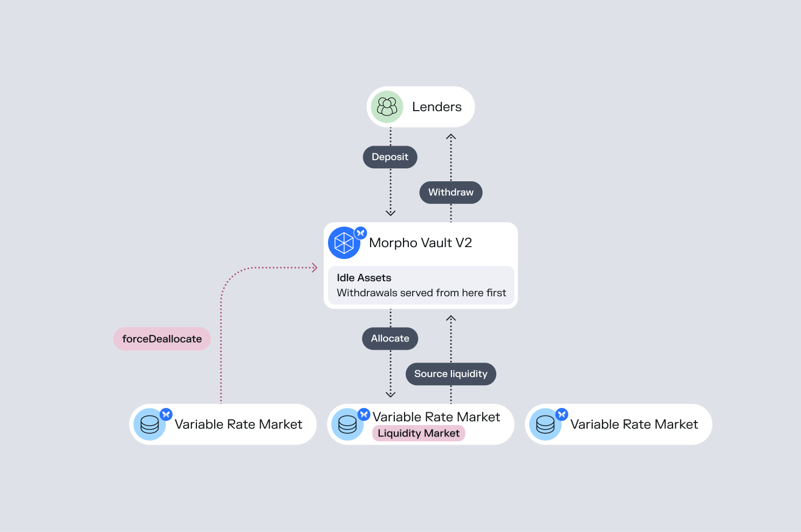Click the Allocate label
The width and height of the screenshot is (801, 532).
click(390, 339)
